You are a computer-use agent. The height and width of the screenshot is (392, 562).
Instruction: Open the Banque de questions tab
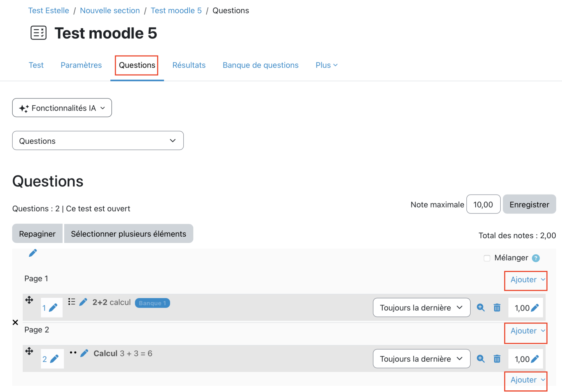260,65
